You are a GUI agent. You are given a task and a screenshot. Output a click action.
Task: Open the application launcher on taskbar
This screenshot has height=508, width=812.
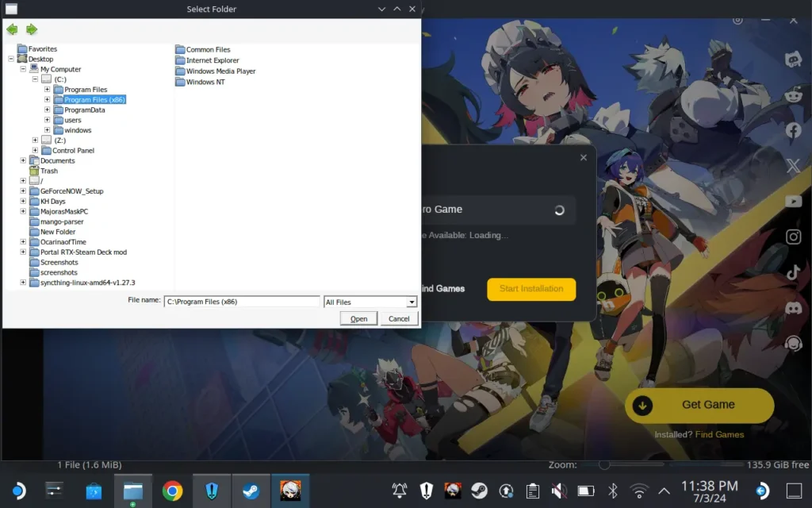(x=17, y=491)
